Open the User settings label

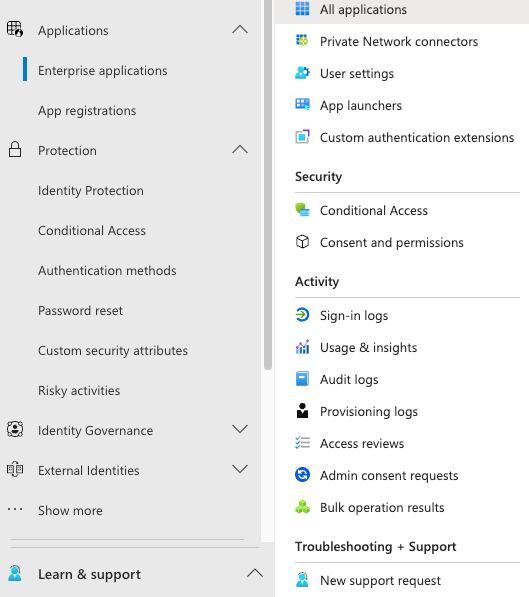click(x=356, y=73)
